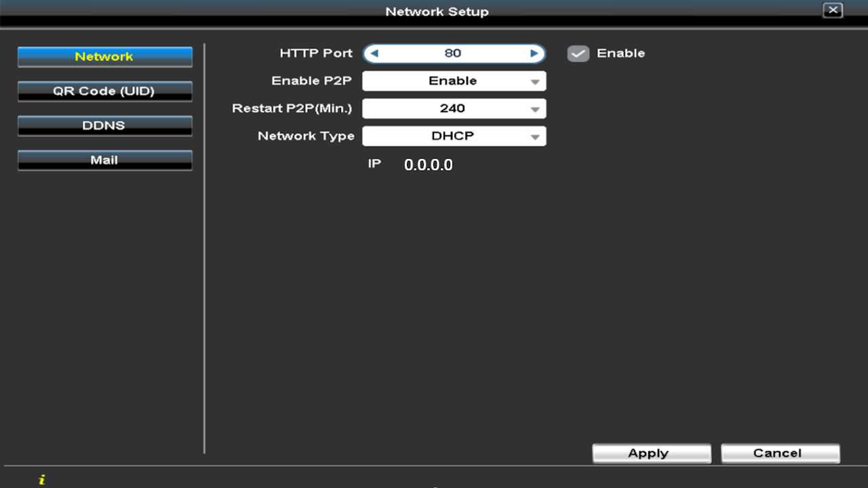Click the Enable P2P label
This screenshot has width=868, height=488.
(x=312, y=81)
